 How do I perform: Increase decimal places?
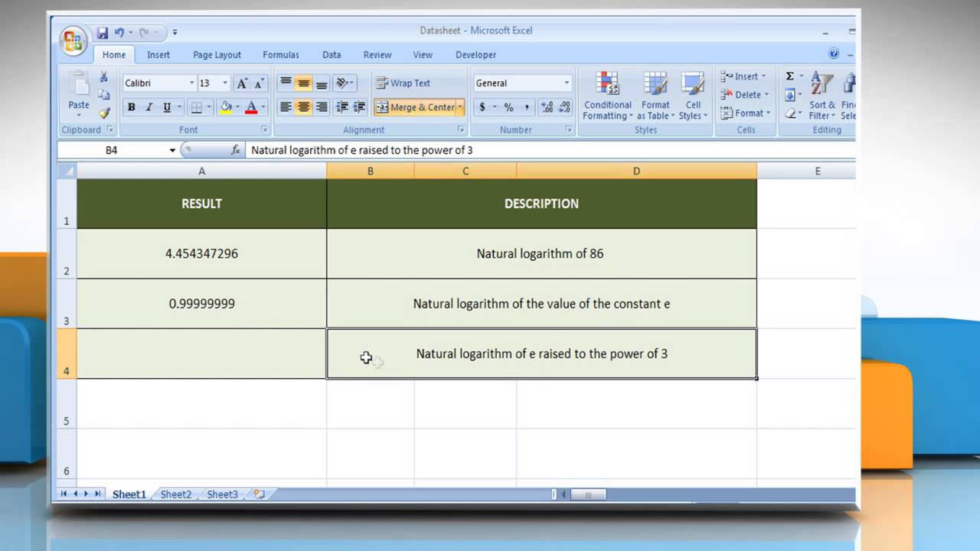click(x=547, y=107)
